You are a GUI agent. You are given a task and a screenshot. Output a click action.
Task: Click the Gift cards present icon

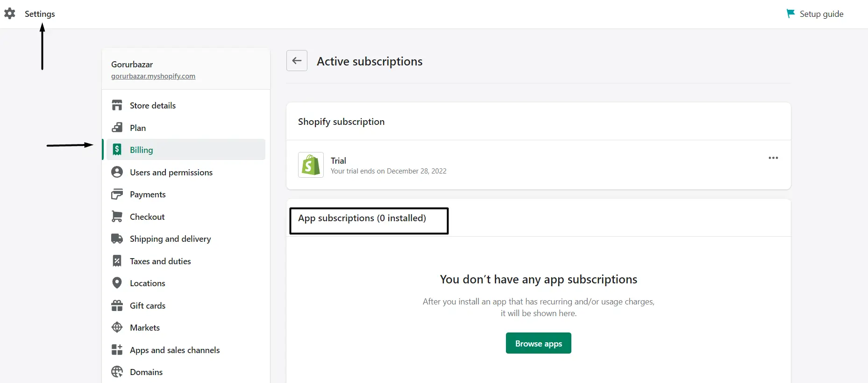[117, 305]
